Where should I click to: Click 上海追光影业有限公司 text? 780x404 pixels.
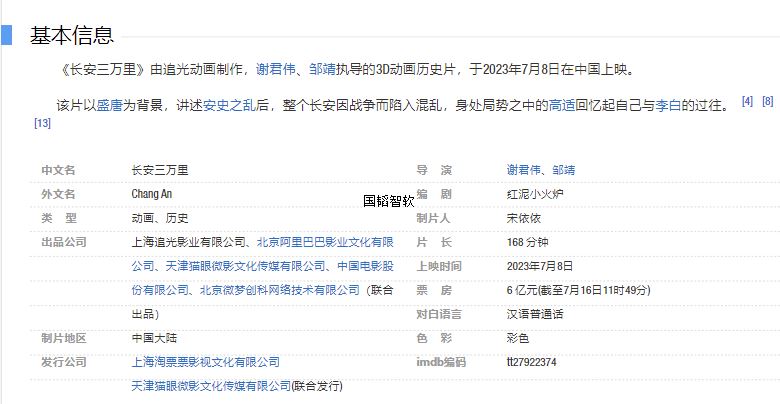point(189,242)
